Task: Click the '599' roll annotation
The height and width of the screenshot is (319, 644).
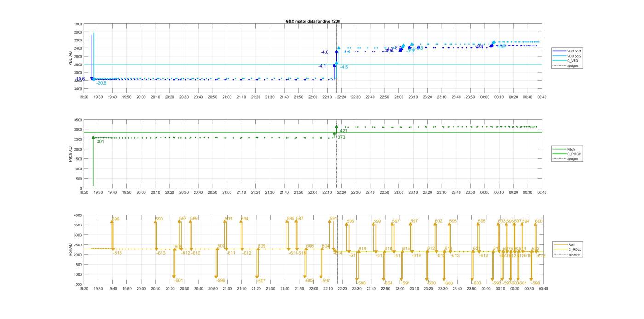Action: coord(377,221)
